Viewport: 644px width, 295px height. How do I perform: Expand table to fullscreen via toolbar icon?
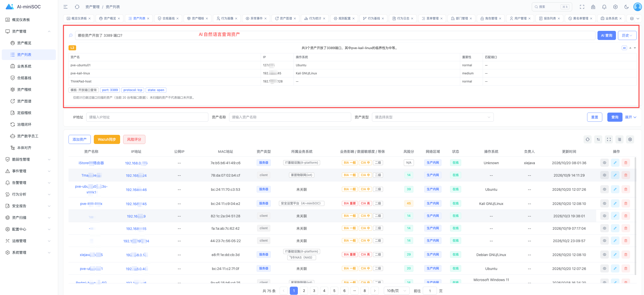click(609, 139)
